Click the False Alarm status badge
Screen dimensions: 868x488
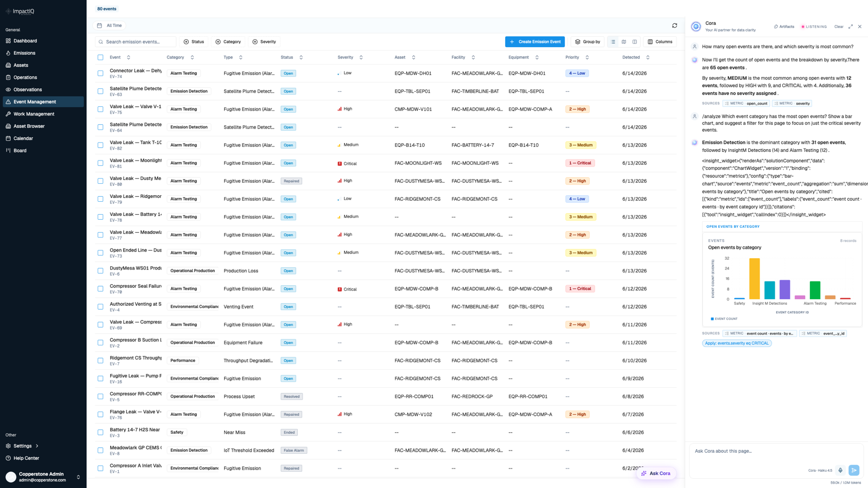pyautogui.click(x=294, y=451)
